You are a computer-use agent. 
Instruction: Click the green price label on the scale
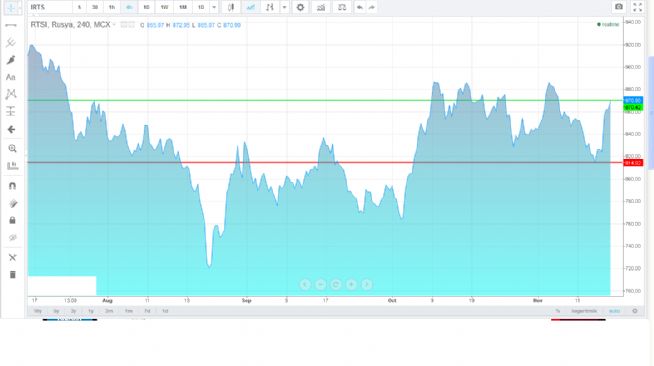point(633,108)
